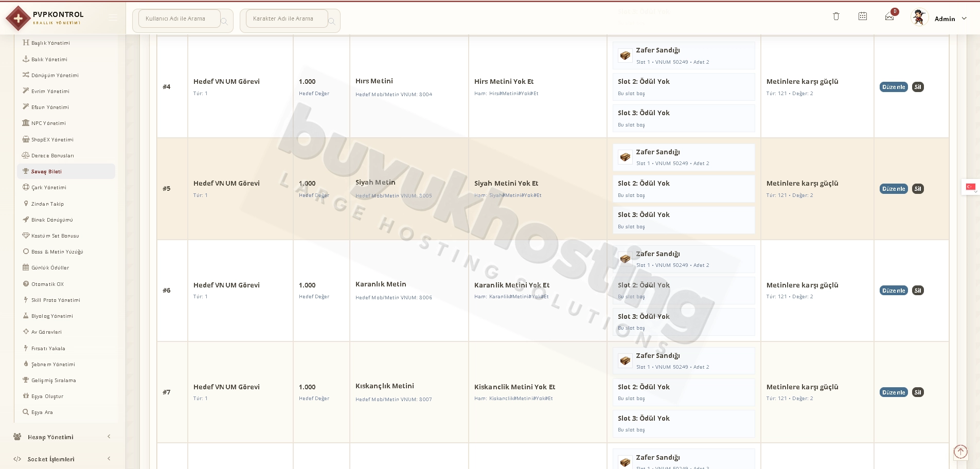Open Kostüm Set Bonusu via its gem icon

pos(26,236)
